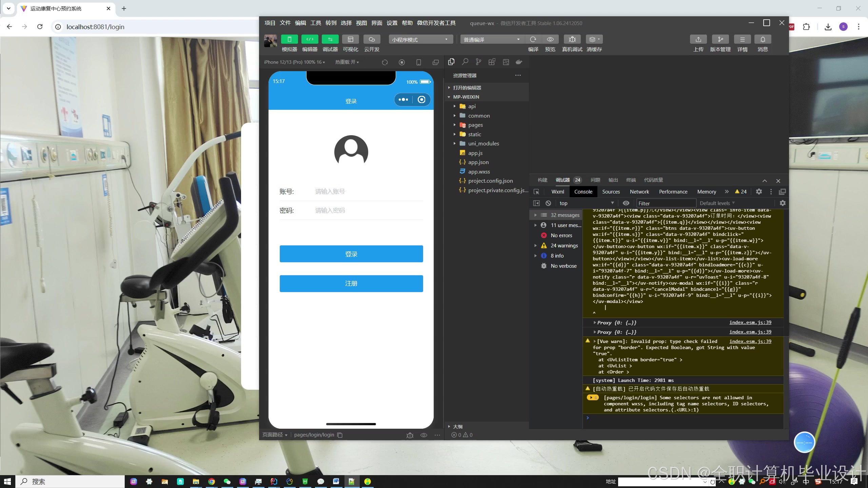Open DevTools settings gear icon
This screenshot has height=488, width=868.
(759, 192)
